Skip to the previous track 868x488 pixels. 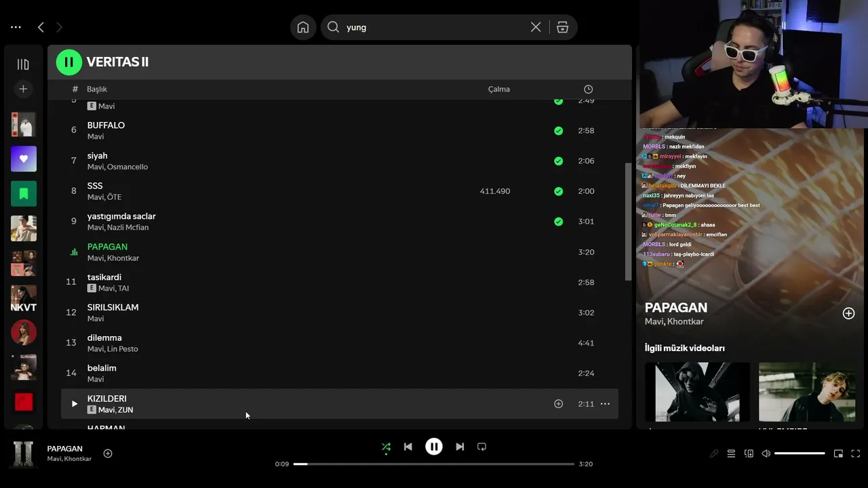coord(408,447)
